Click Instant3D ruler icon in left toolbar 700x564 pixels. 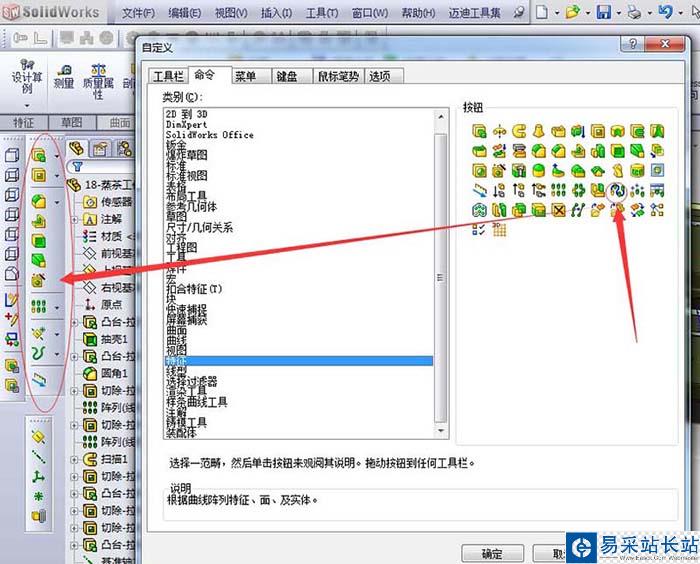[x=39, y=380]
